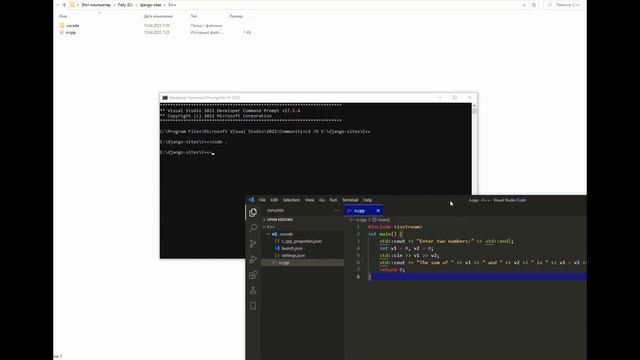
Task: Click the Explorer panel more-actions ellipsis
Action: tap(336, 211)
